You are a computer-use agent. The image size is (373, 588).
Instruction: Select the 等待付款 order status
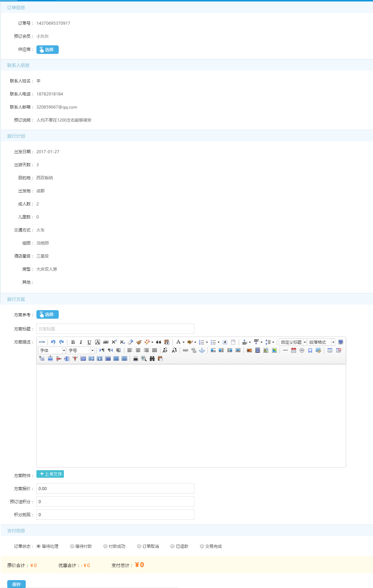(x=72, y=546)
